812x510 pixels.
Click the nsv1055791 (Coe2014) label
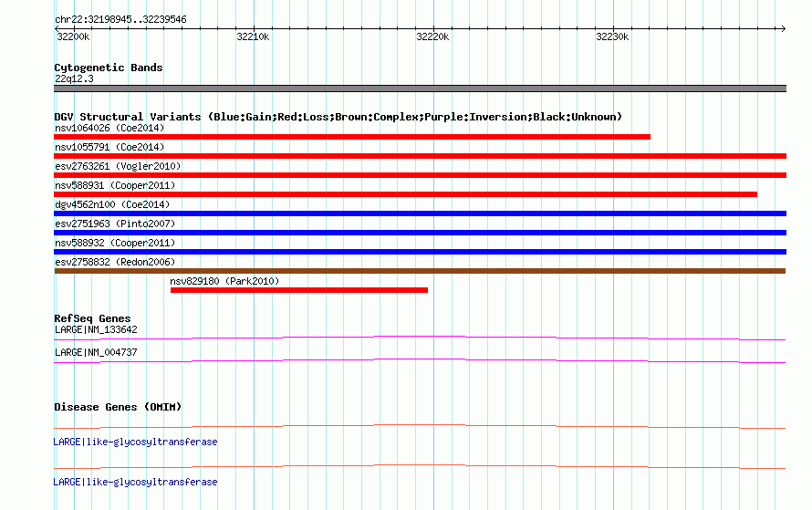(109, 147)
